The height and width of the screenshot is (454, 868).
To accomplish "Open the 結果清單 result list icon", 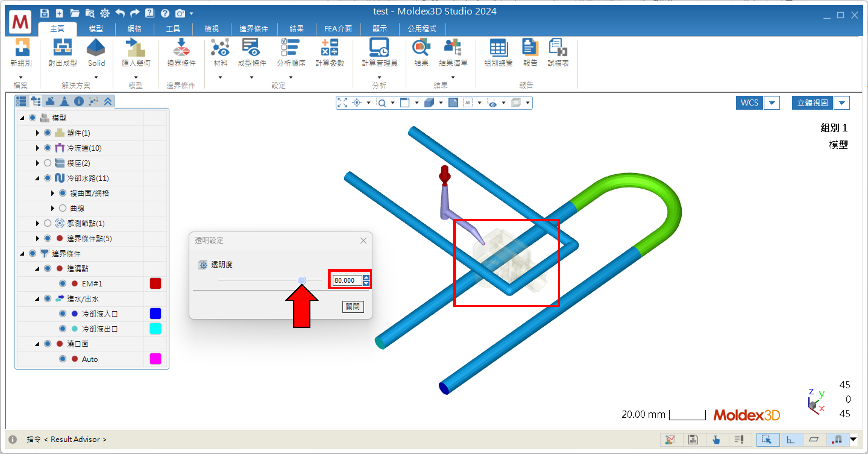I will coord(453,47).
